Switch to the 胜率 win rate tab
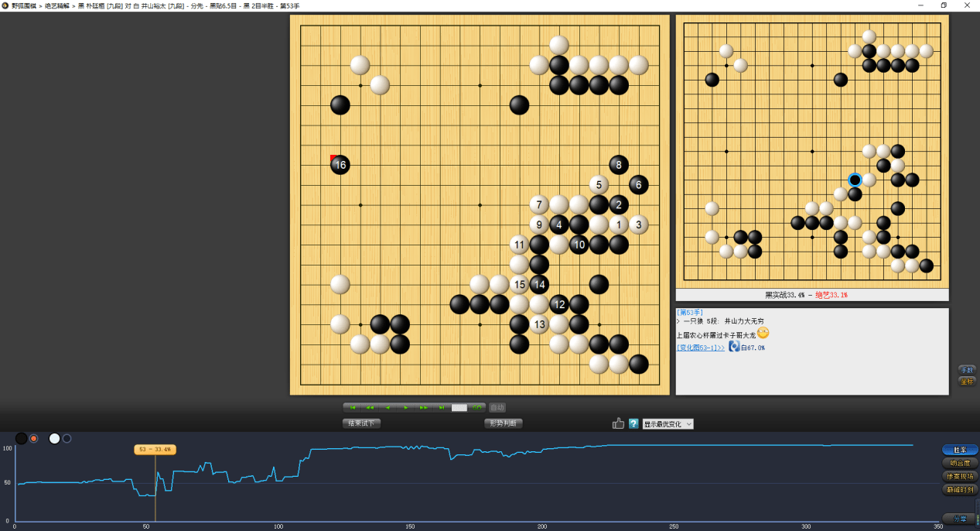The height and width of the screenshot is (531, 980). tap(959, 450)
